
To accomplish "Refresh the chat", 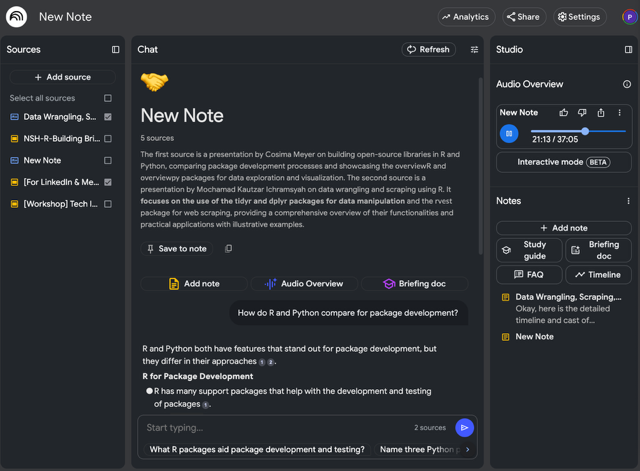I will [x=429, y=49].
